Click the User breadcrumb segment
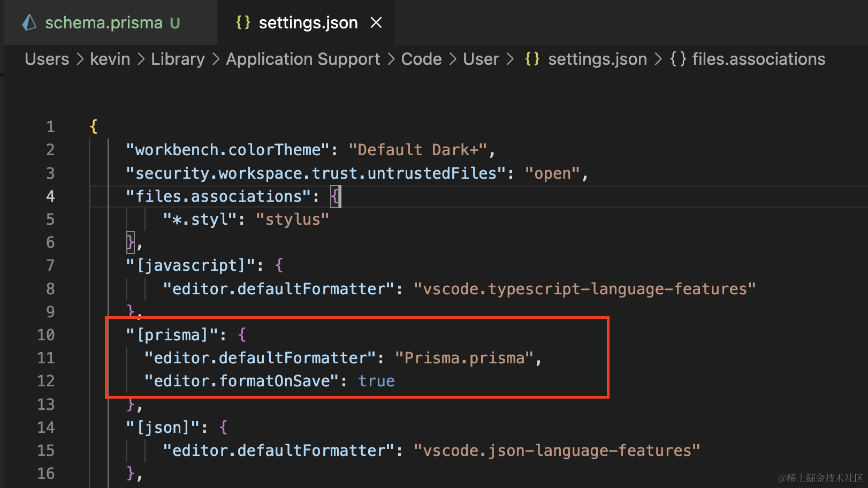Screen dimensions: 868x488 [481, 59]
